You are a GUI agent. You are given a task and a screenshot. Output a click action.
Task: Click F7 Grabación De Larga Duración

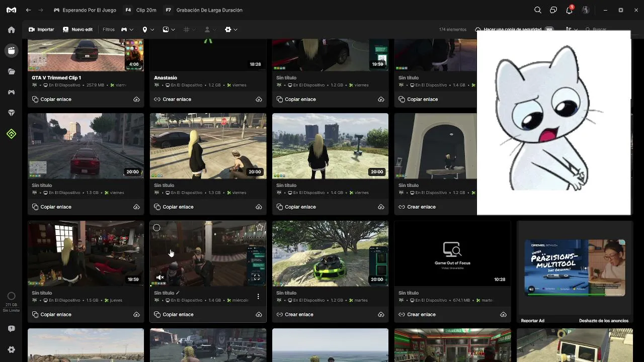203,10
